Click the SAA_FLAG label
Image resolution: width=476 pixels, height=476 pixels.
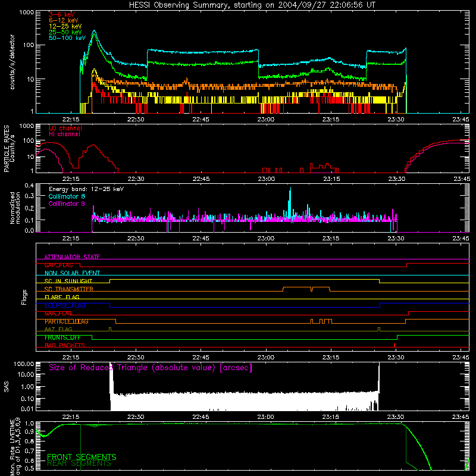coord(58,314)
